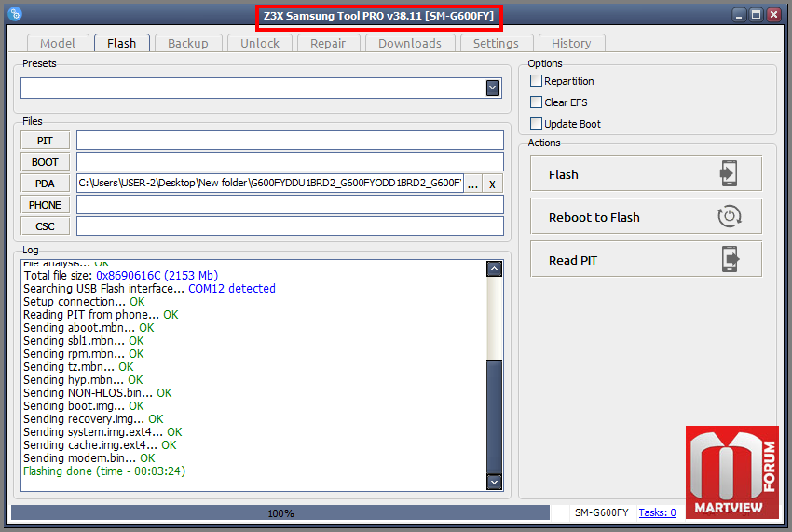Select the Flash tab

[x=122, y=43]
